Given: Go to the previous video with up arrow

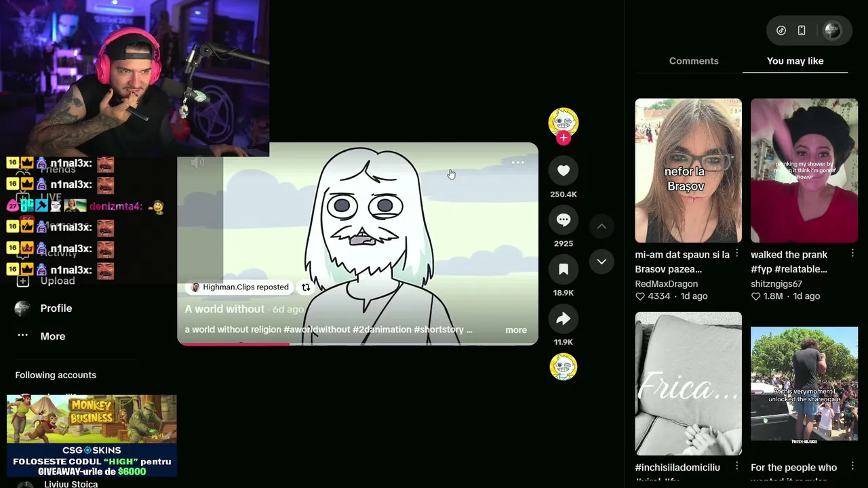Looking at the screenshot, I should click(601, 226).
